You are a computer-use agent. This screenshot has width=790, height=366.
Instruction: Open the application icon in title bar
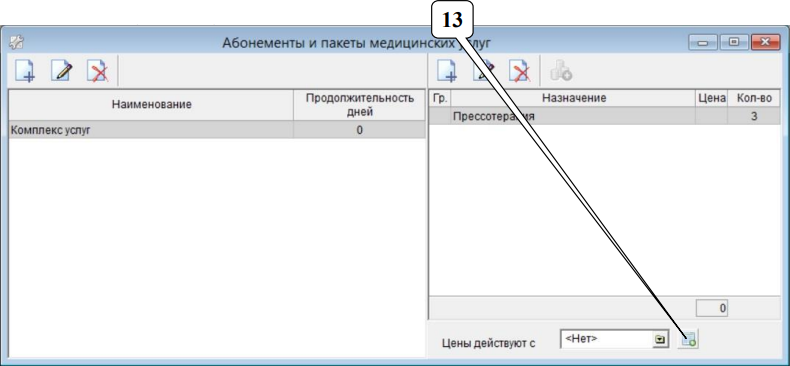[17, 43]
